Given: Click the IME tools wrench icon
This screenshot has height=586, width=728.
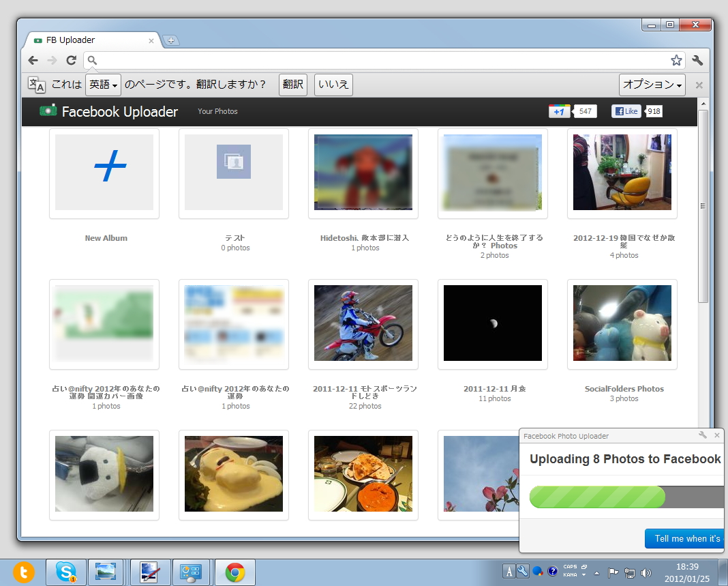Looking at the screenshot, I should click(x=523, y=571).
